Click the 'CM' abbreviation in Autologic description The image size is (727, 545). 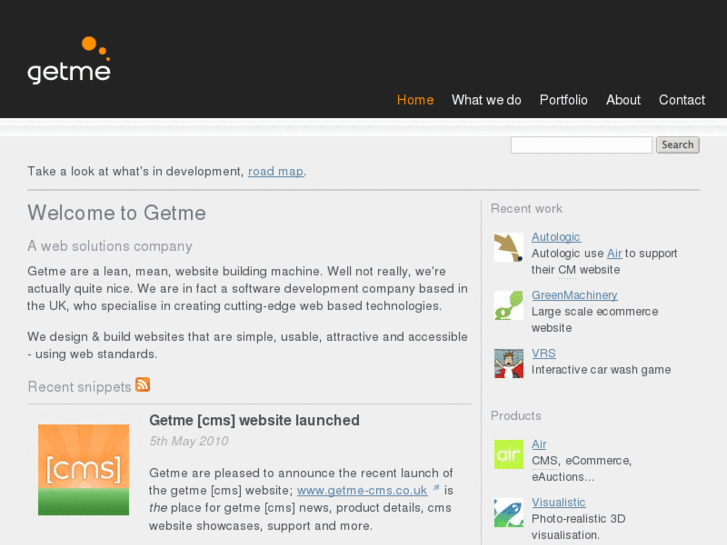567,270
